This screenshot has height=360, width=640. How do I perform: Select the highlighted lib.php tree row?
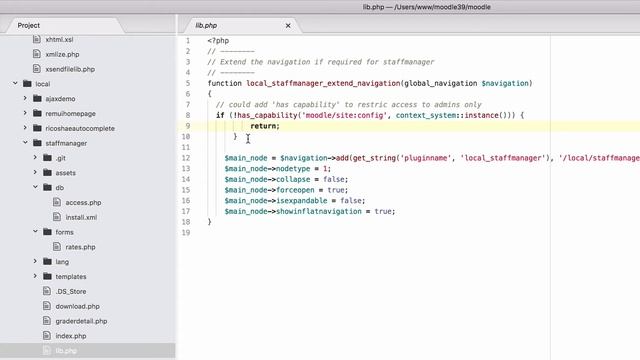pyautogui.click(x=88, y=351)
